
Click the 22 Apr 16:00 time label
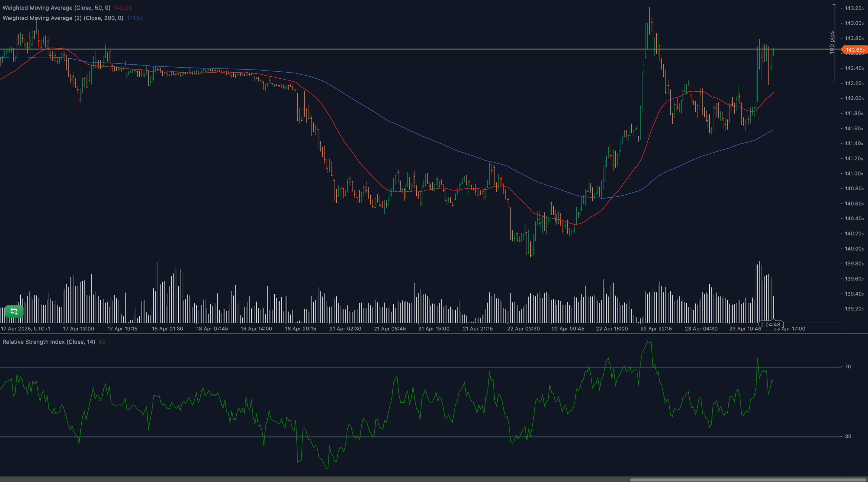point(612,329)
